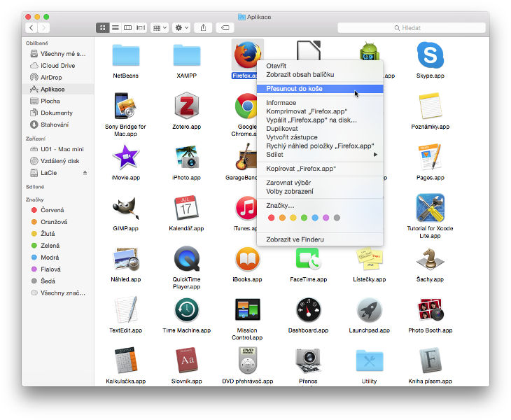Open Dokumenty in the sidebar
This screenshot has height=420, width=511.
(x=57, y=113)
